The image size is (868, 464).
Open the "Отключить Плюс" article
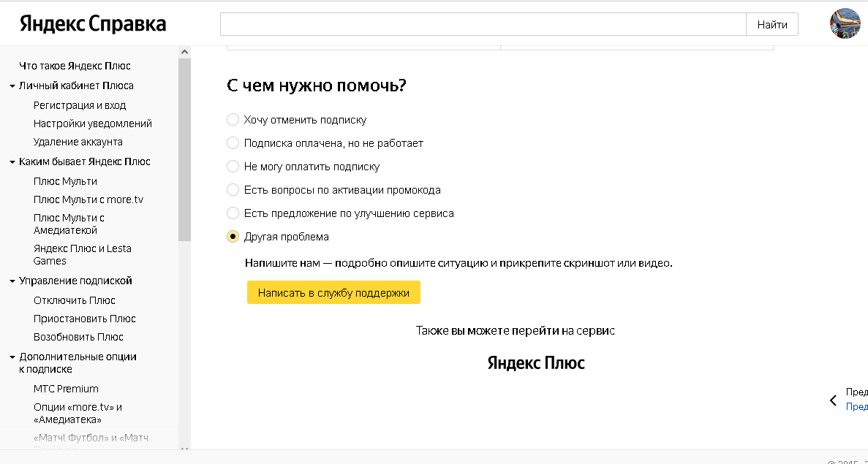click(x=76, y=300)
